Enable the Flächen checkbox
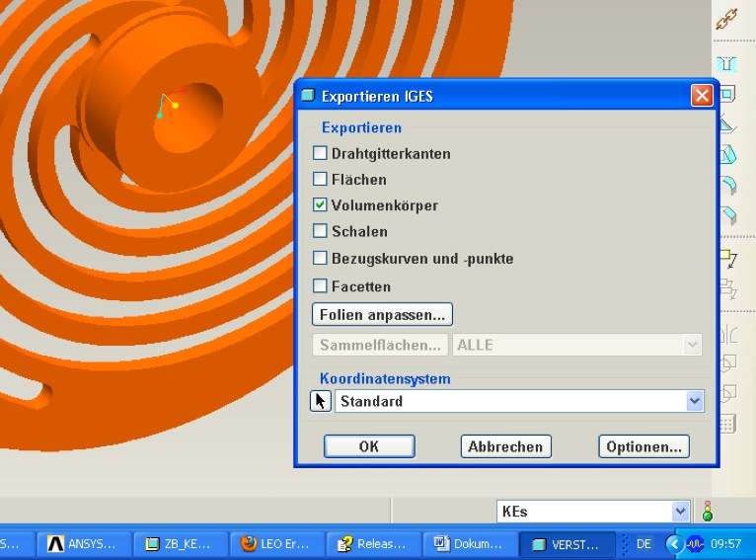The image size is (756, 560). [x=320, y=179]
